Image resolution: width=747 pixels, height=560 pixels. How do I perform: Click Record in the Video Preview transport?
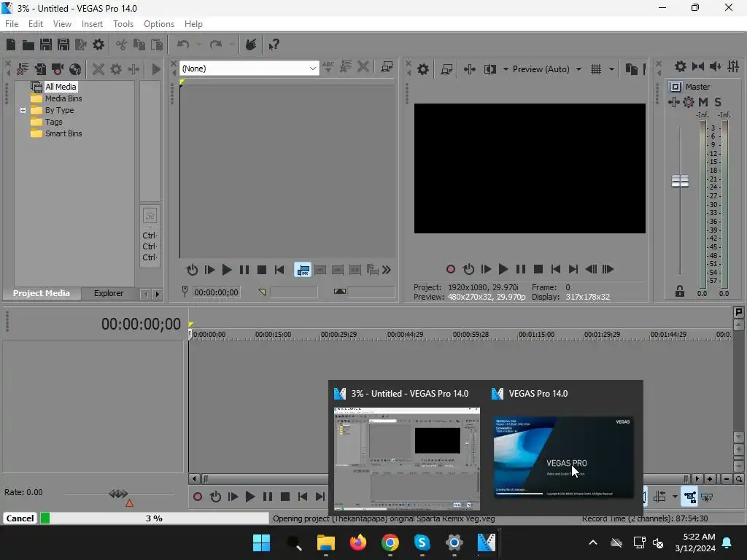click(450, 269)
